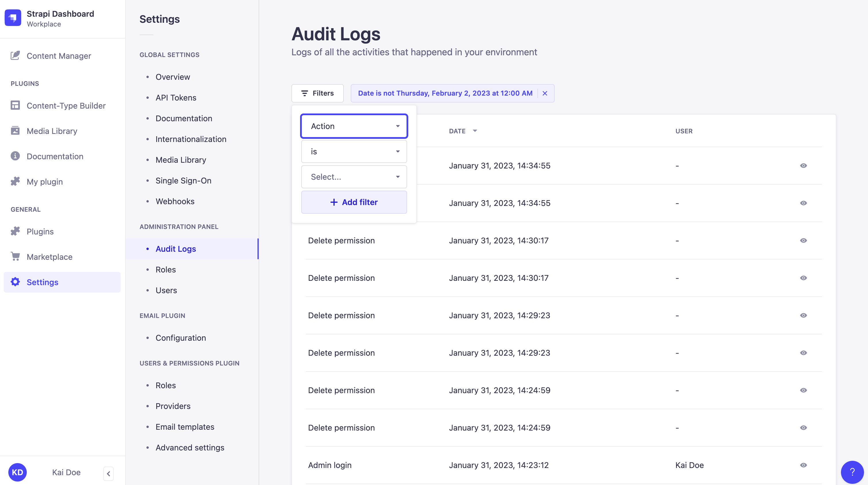868x485 pixels.
Task: Click the Kai Doe avatar
Action: point(18,472)
